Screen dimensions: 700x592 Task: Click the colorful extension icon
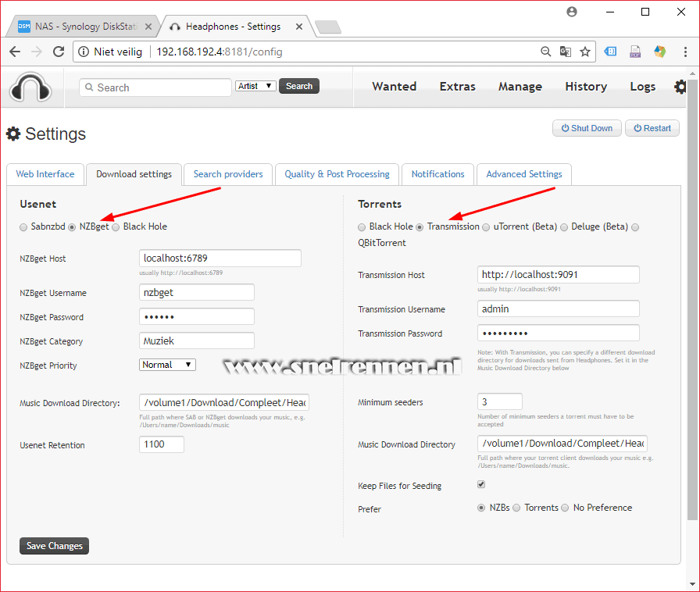660,52
